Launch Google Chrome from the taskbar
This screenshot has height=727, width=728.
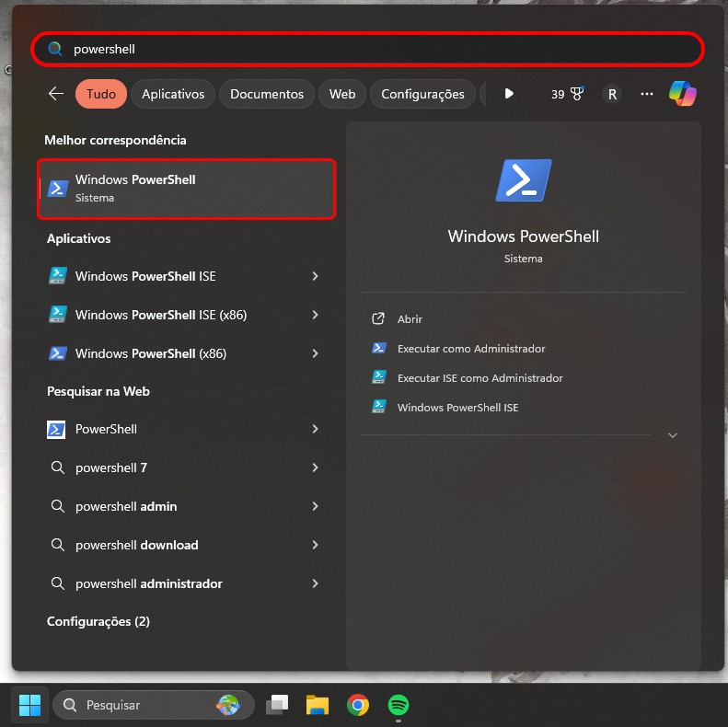click(358, 705)
